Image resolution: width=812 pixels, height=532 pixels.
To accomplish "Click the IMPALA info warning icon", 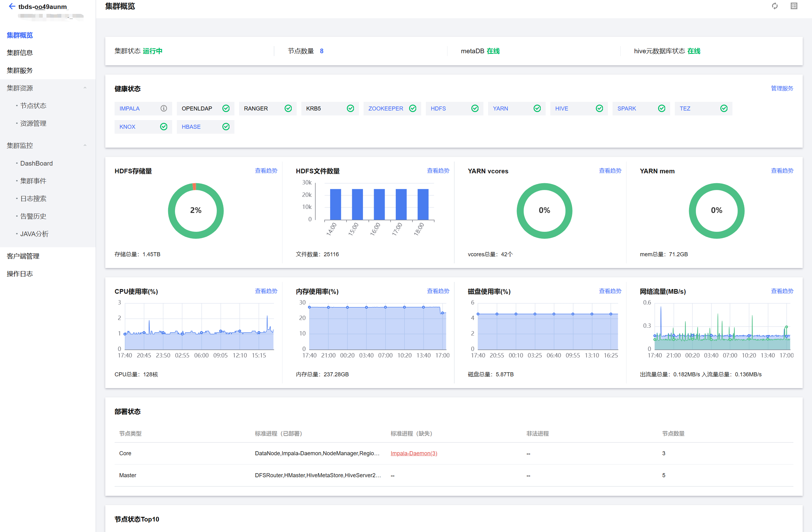I will (x=164, y=108).
